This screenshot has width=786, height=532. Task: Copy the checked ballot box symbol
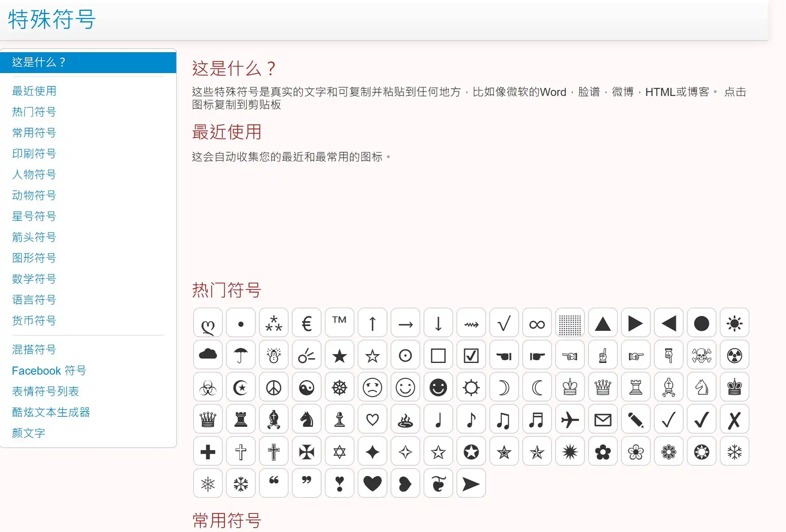pyautogui.click(x=471, y=355)
